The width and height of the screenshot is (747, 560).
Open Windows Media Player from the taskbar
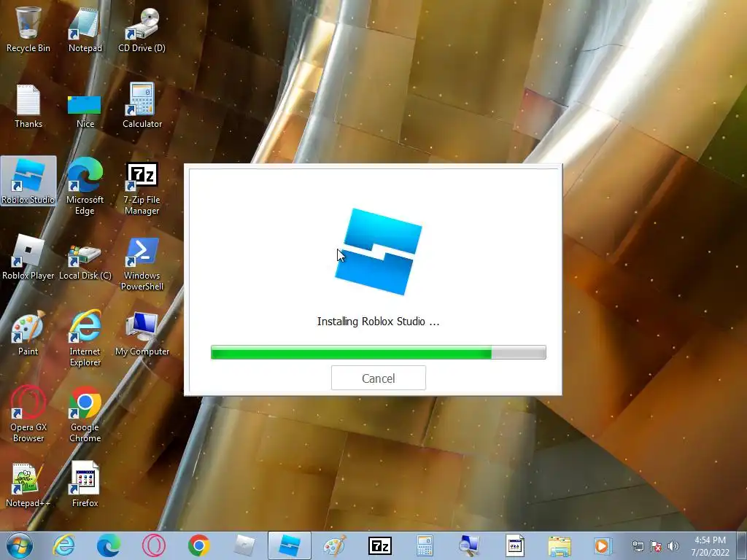(603, 545)
